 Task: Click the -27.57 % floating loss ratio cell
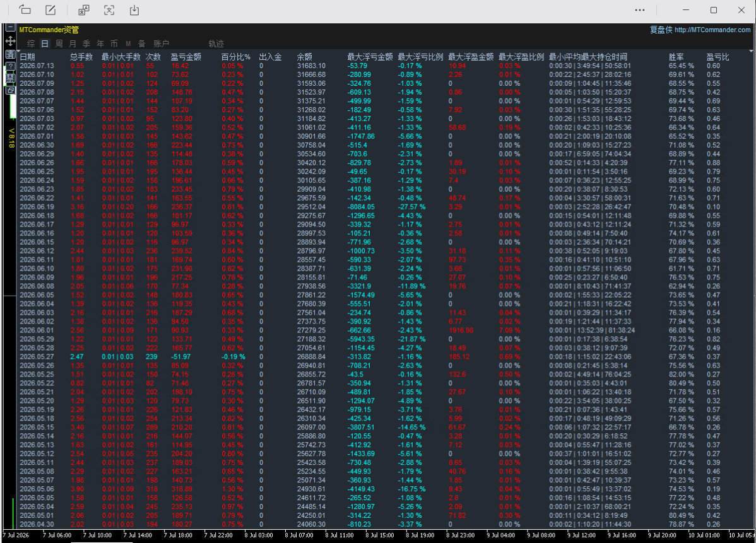tap(411, 207)
